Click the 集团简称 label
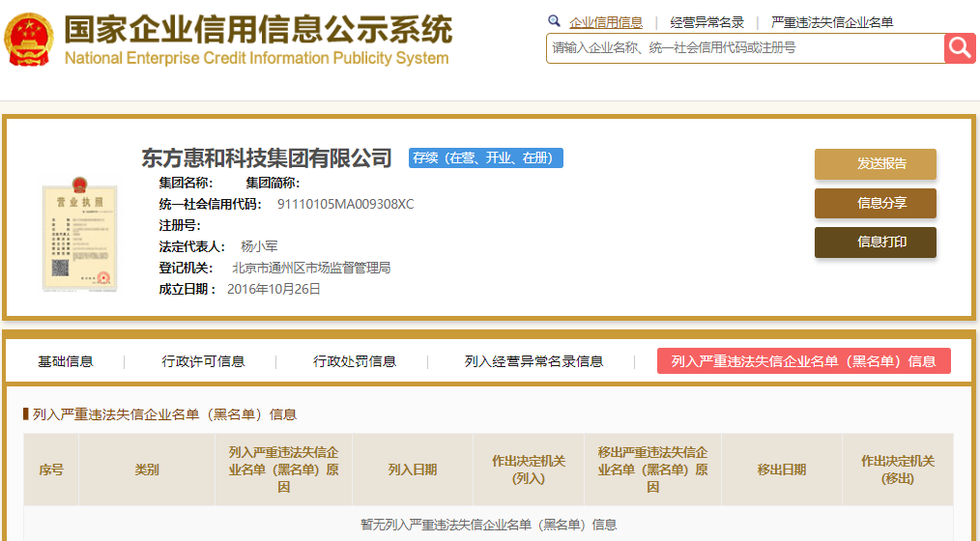980x541 pixels. [273, 183]
